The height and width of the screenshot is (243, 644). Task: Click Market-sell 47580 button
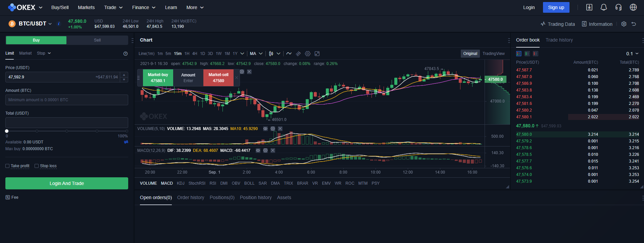(218, 78)
